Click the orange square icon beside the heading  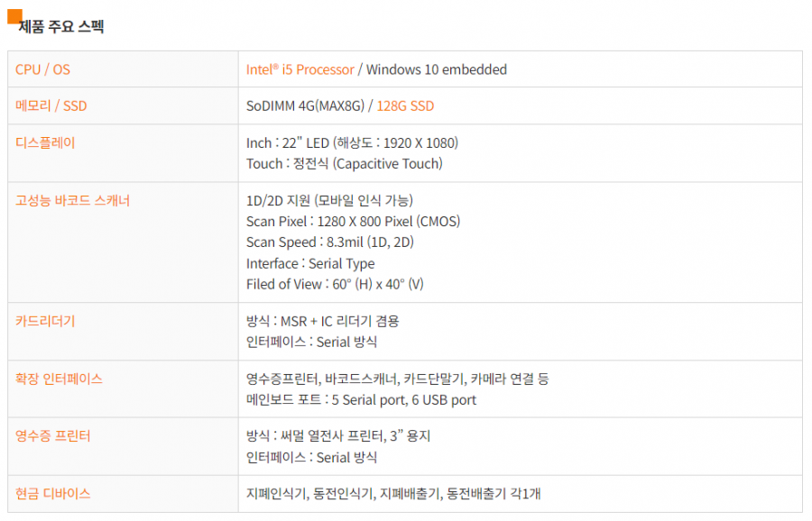(14, 15)
